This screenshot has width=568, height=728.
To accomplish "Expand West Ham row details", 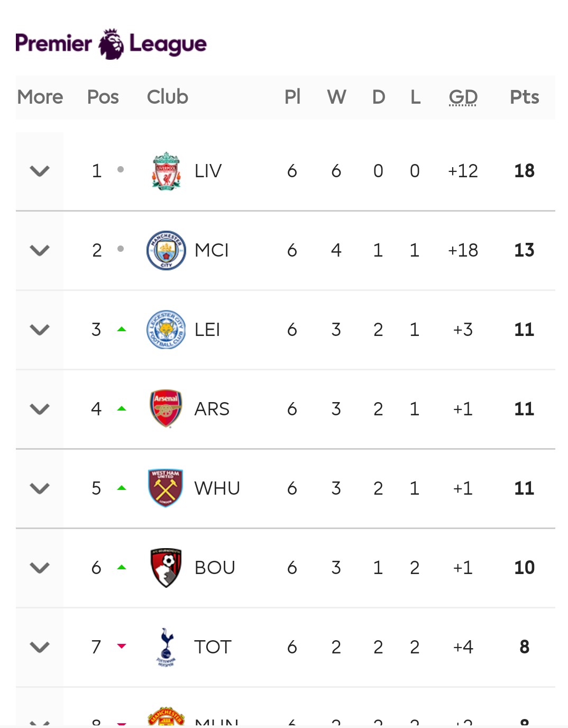I will (x=40, y=488).
